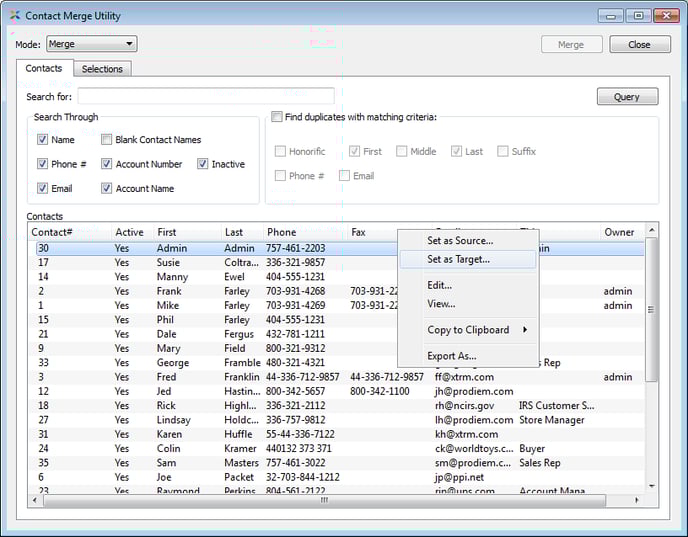Enable Blank Contact Names checkbox

click(x=107, y=140)
